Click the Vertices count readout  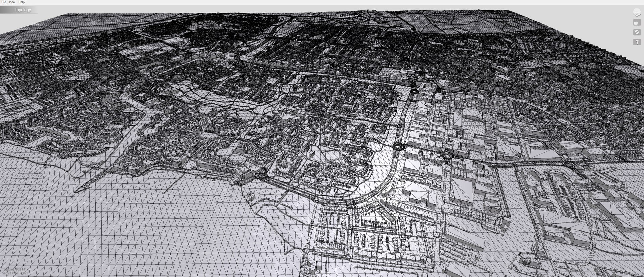(15, 273)
